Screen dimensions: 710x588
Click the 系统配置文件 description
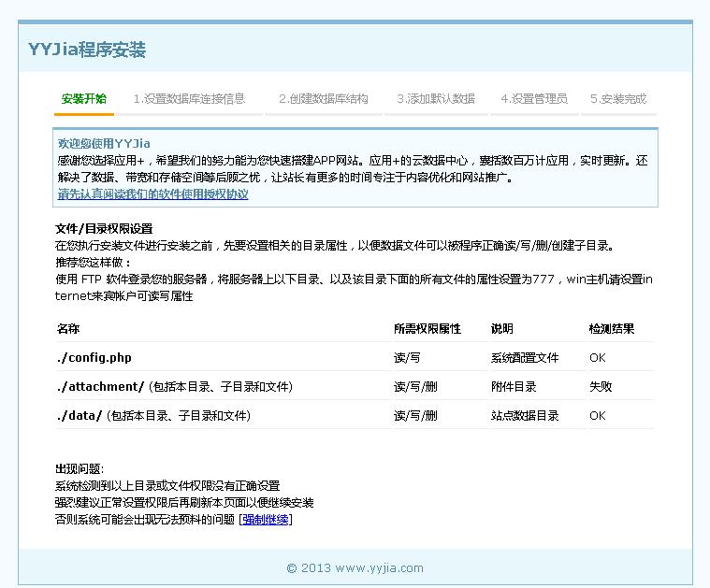[x=525, y=358]
